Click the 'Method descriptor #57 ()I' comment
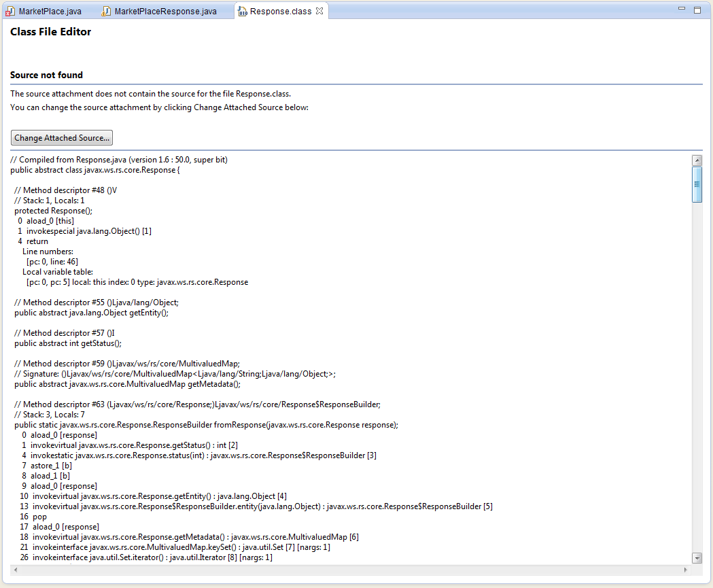713x588 pixels. pyautogui.click(x=64, y=333)
